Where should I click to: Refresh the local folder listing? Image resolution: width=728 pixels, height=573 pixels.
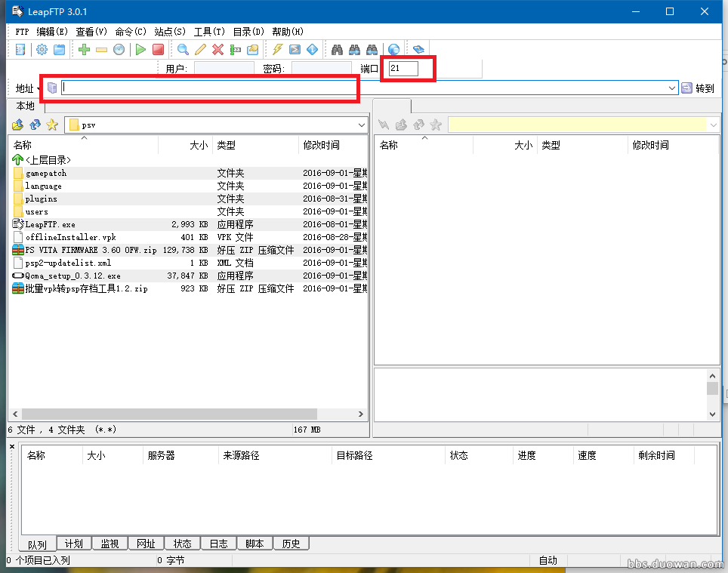(x=35, y=125)
